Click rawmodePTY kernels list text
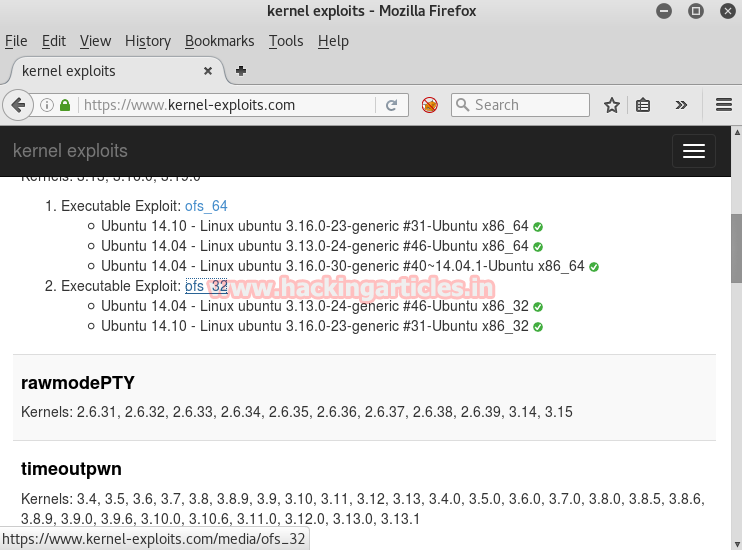742x550 pixels. click(x=297, y=412)
